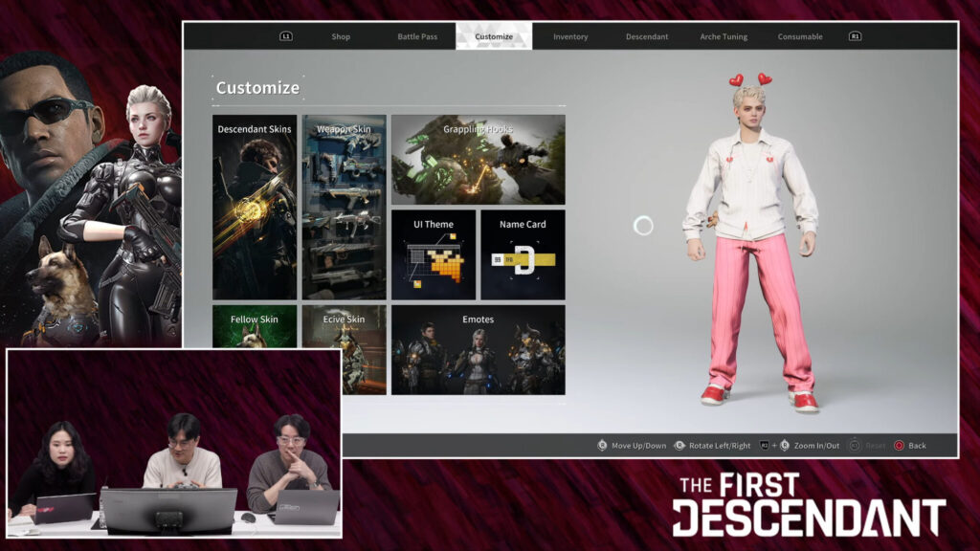The image size is (980, 551).
Task: Click the greyed-out Reset icon
Action: 855,446
